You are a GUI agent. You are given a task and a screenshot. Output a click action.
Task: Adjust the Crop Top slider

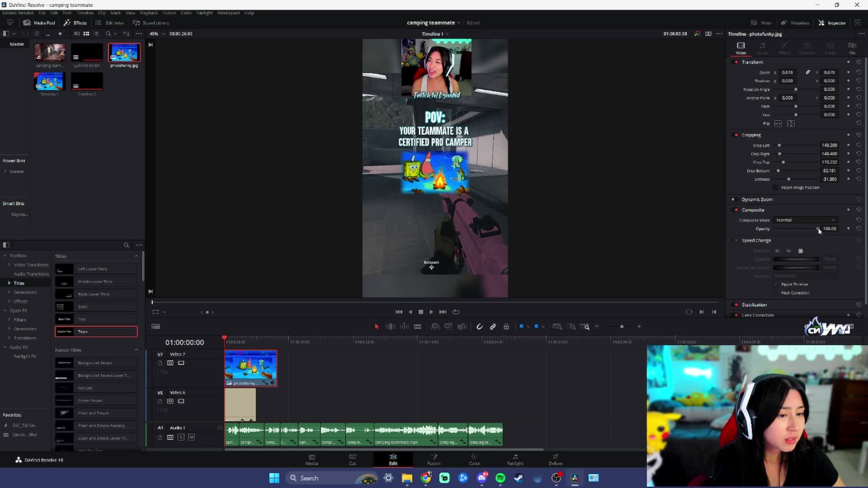[783, 162]
